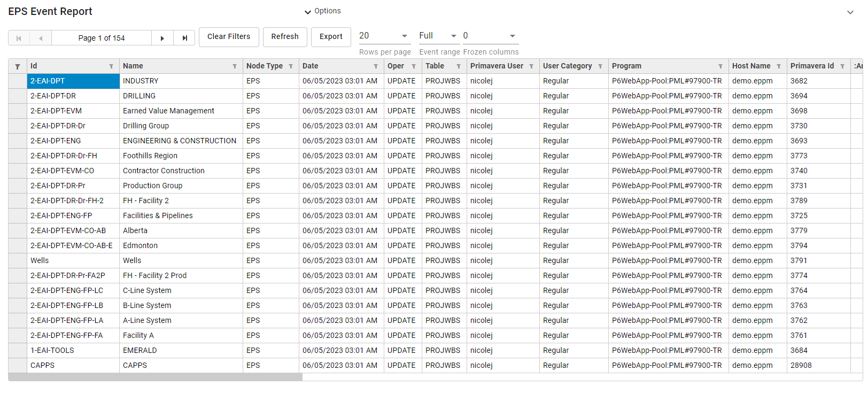Click the Clear Filters button
The image size is (868, 393).
(x=229, y=37)
